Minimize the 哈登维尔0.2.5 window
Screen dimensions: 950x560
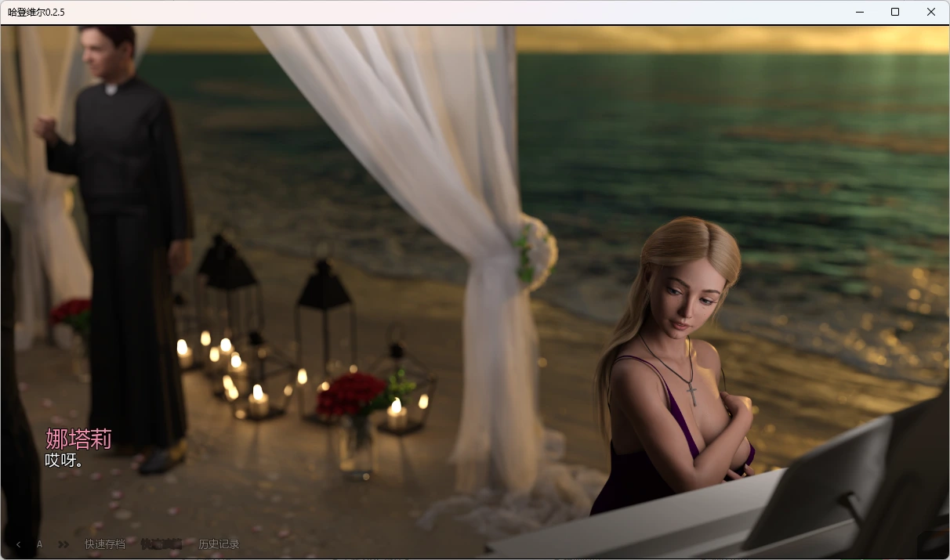[x=859, y=12]
